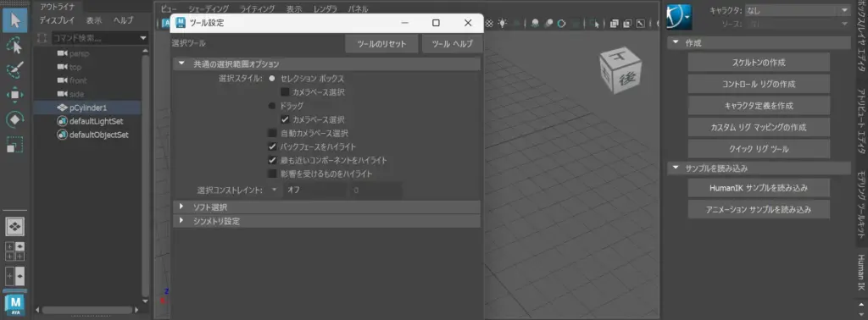Select the Scale tool icon
This screenshot has width=868, height=320.
15,144
